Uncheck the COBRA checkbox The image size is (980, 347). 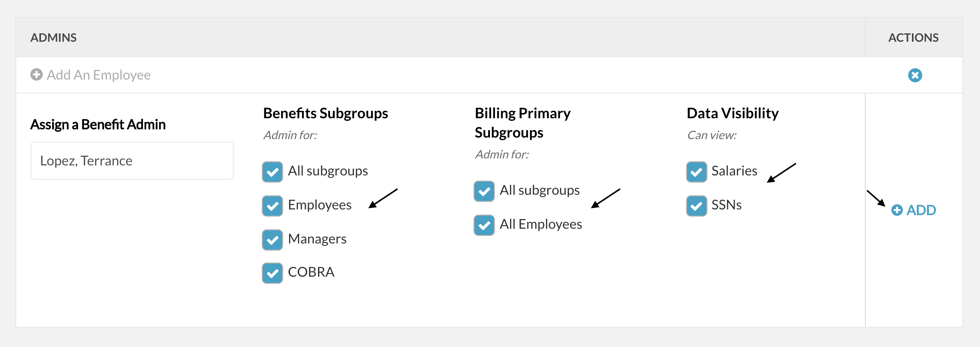tap(272, 273)
